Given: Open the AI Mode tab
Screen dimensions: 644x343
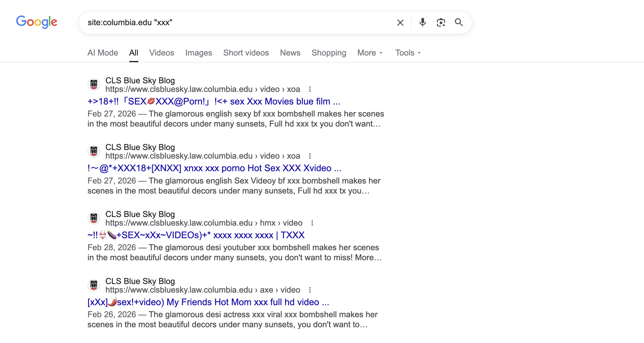Looking at the screenshot, I should pyautogui.click(x=103, y=53).
